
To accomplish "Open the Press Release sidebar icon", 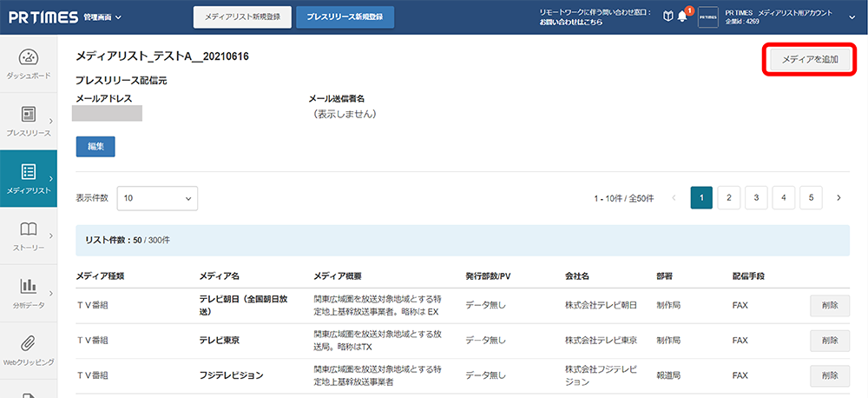I will 29,114.
